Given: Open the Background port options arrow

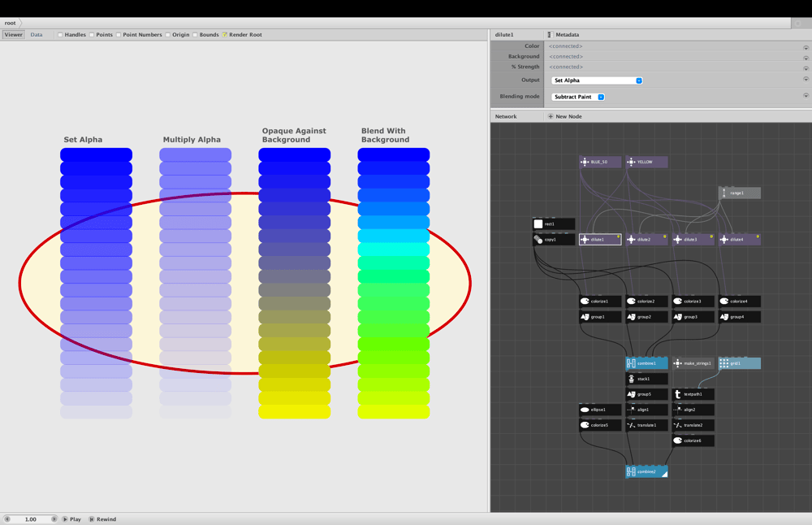Looking at the screenshot, I should (x=806, y=58).
